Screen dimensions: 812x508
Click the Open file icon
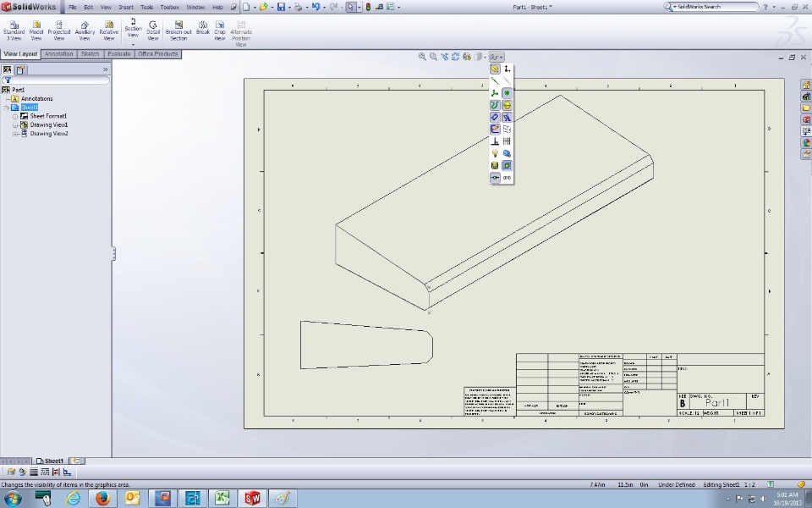pos(264,8)
